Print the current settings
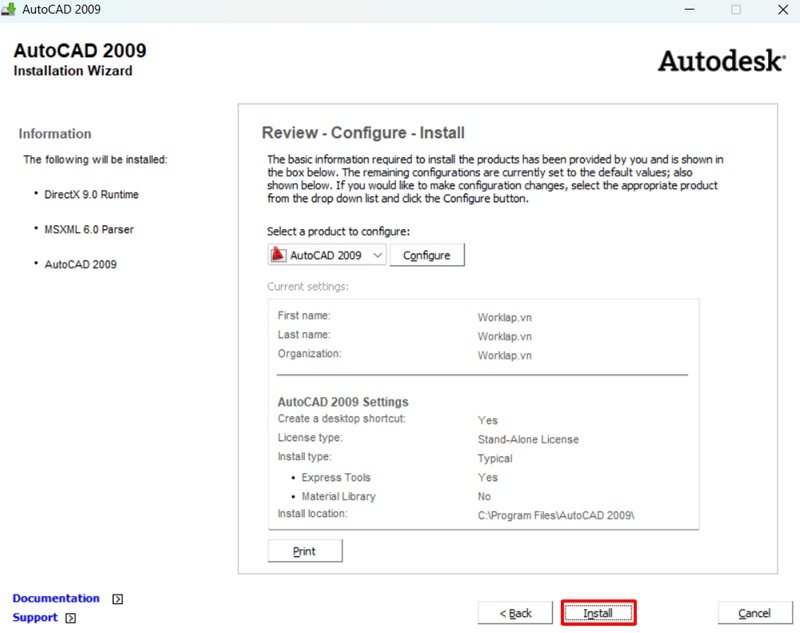The image size is (800, 633). [x=304, y=551]
